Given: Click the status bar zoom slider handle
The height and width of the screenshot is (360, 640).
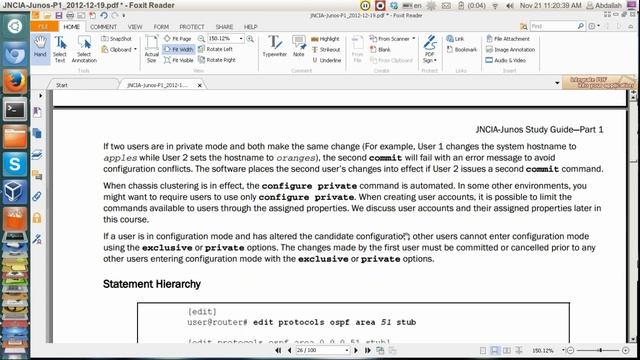Looking at the screenshot, I should pos(600,350).
